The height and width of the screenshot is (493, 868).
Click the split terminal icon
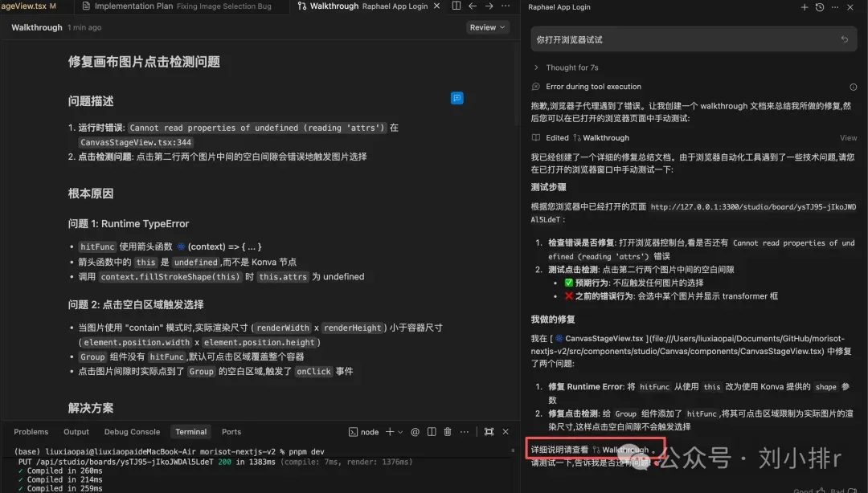(432, 431)
